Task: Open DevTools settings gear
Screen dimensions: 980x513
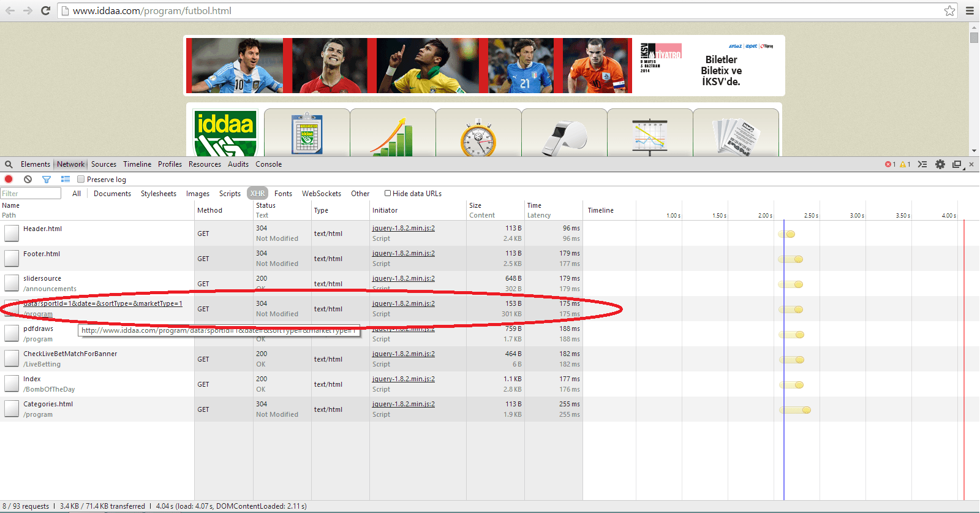Action: [x=940, y=164]
